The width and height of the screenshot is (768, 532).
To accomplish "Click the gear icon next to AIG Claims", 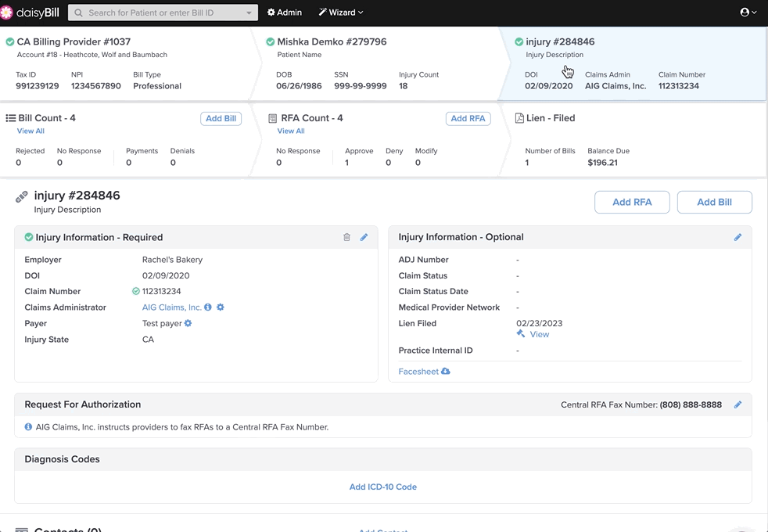I will (x=221, y=307).
